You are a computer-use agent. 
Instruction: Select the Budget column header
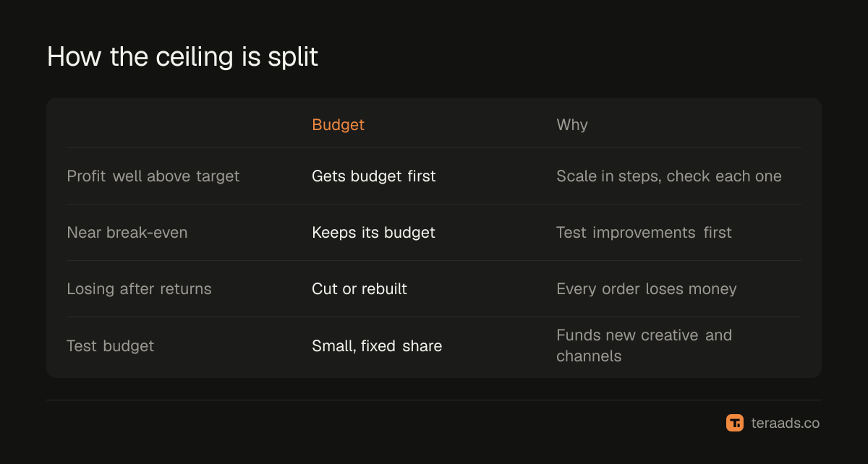[x=338, y=124]
